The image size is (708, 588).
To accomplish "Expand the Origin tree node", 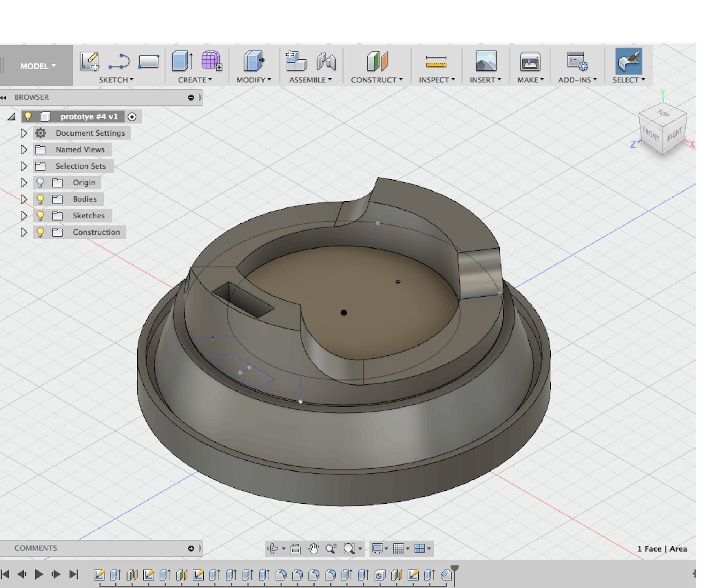I will click(x=24, y=183).
